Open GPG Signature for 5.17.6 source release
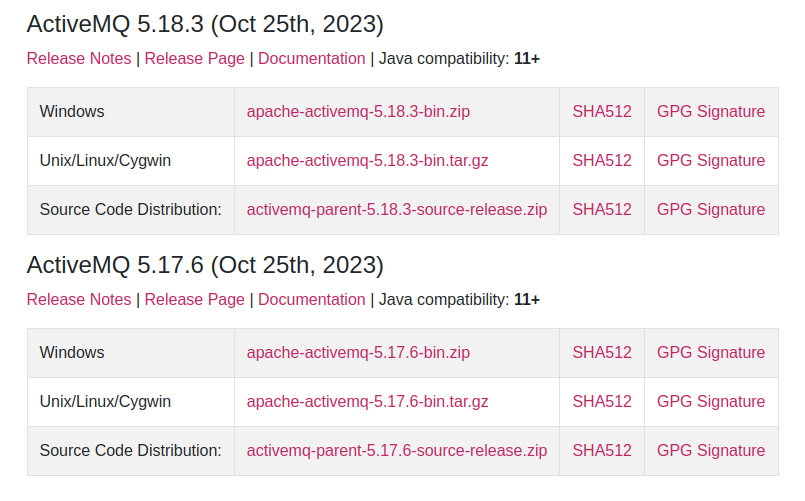Screen dimensions: 805x501 [711, 450]
